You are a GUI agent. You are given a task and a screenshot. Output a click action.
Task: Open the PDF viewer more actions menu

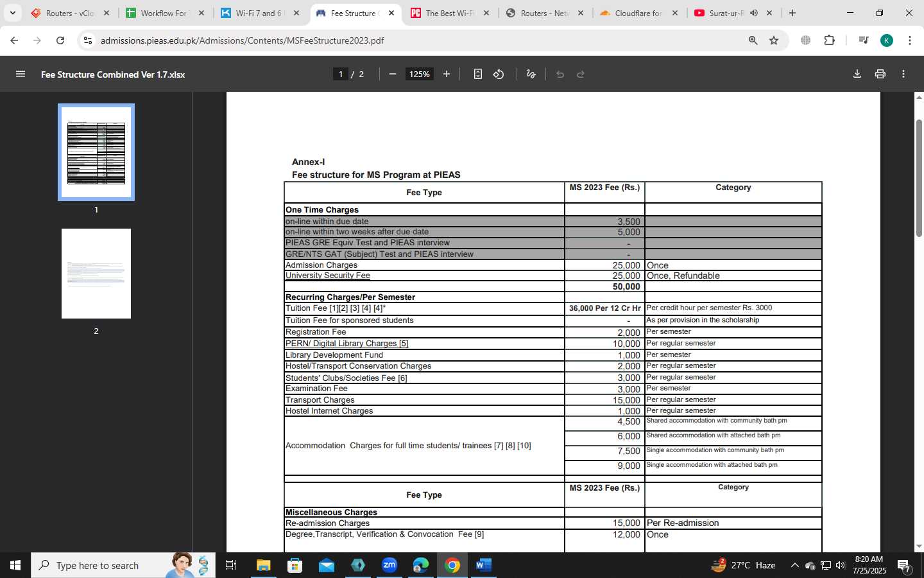click(903, 74)
